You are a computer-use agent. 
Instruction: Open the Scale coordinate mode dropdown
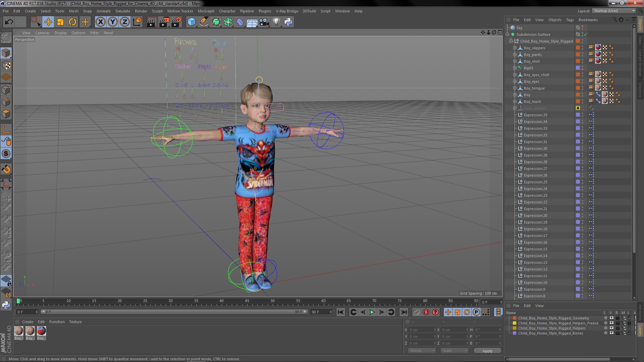(x=454, y=351)
